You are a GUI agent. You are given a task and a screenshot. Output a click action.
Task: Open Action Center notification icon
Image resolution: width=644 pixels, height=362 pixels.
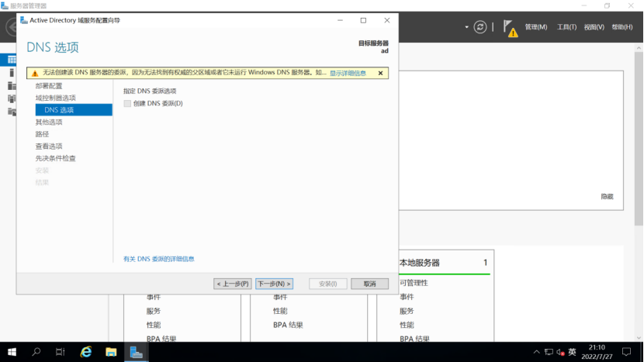[x=626, y=352]
